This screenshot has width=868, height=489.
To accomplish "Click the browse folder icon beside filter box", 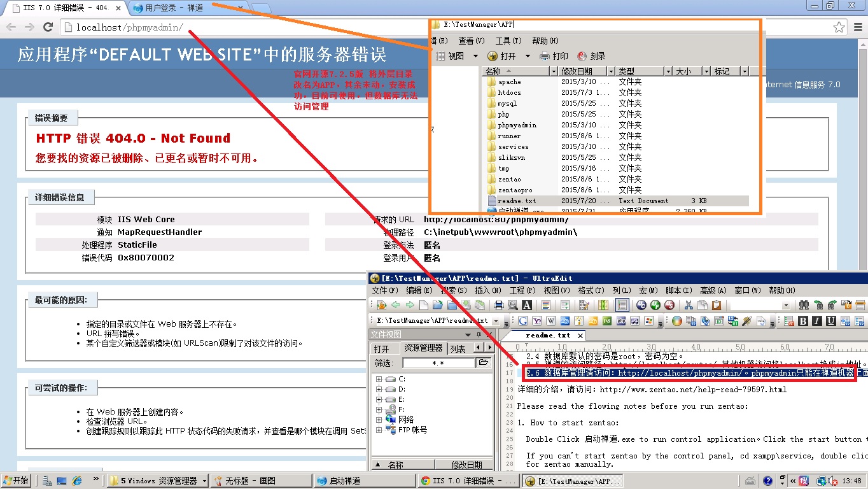I will click(484, 363).
